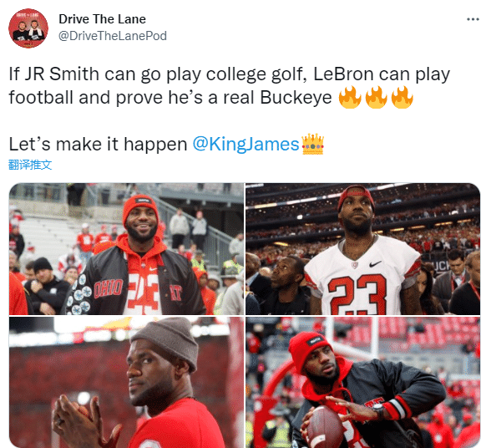Click the 'Let's make it happen' text
481x448 pixels.
(98, 144)
